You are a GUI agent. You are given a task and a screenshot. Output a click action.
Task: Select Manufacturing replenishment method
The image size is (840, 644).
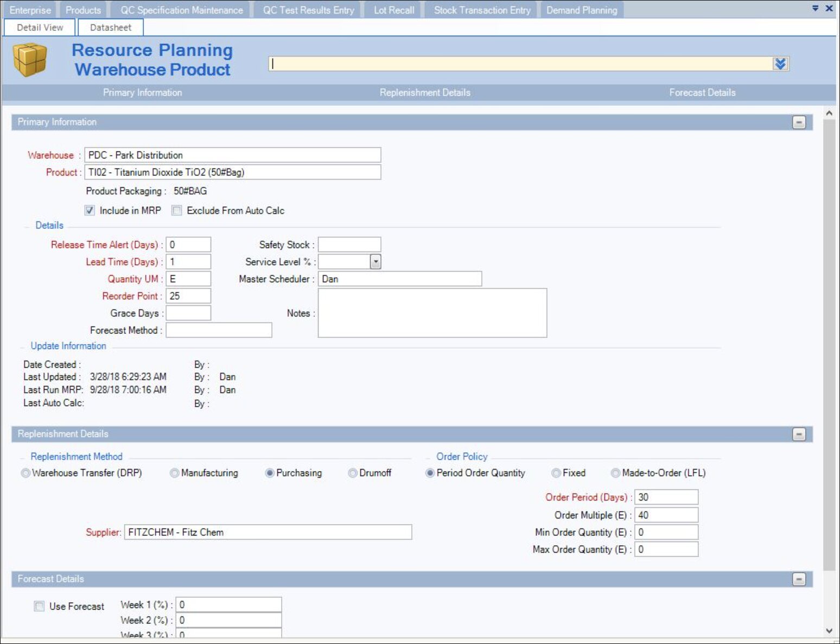pos(175,473)
